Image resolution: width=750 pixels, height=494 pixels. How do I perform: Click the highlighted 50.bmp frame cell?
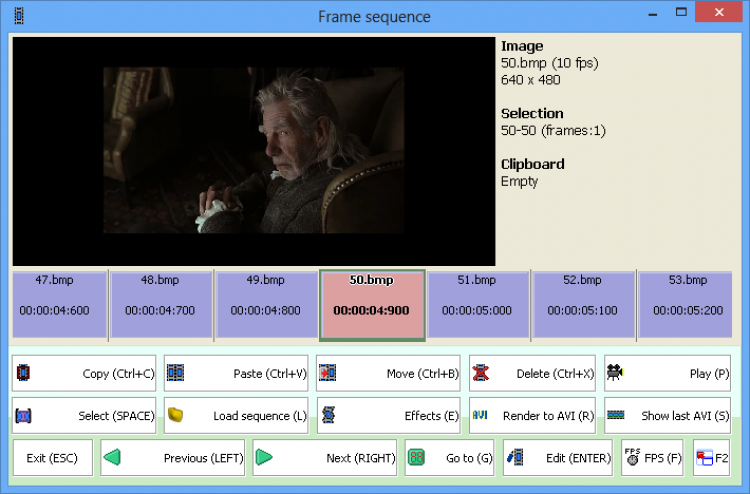372,305
